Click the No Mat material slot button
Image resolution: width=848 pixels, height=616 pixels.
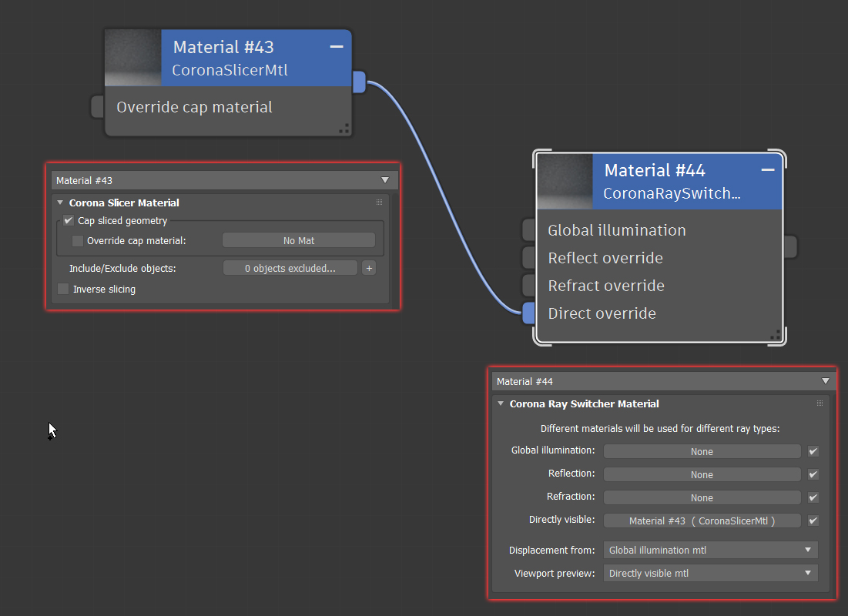(x=299, y=240)
